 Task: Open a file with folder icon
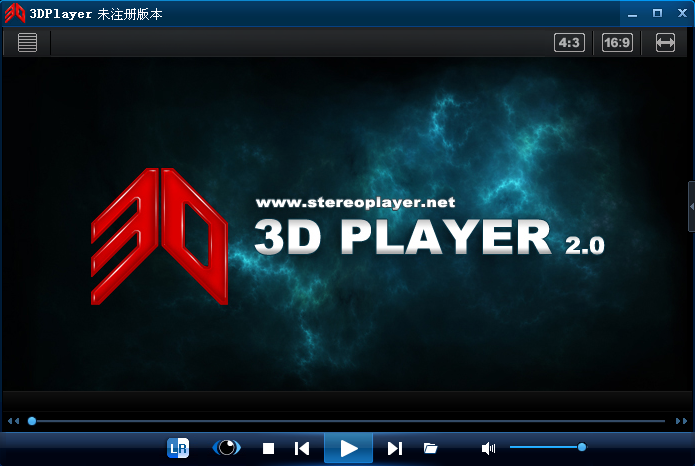[430, 448]
